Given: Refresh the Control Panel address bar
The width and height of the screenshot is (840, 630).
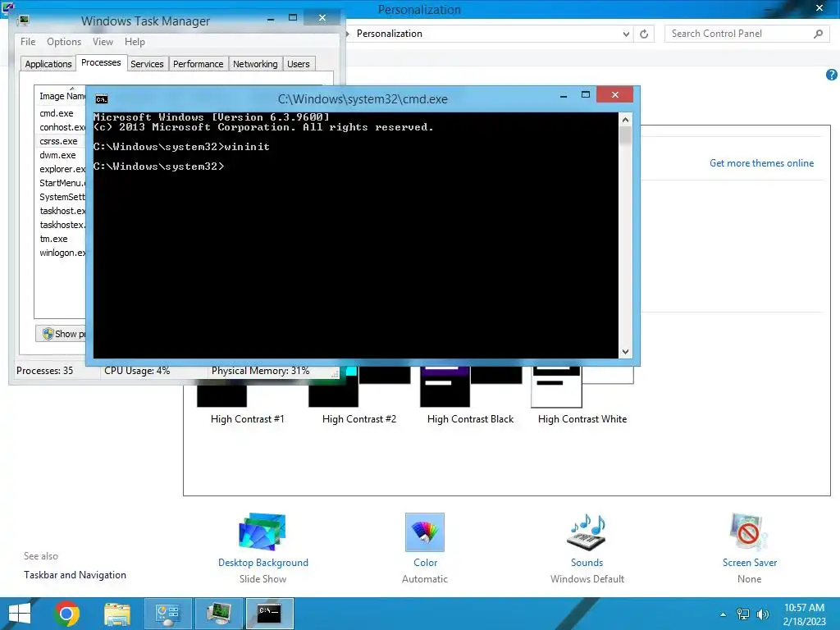Looking at the screenshot, I should [x=644, y=34].
